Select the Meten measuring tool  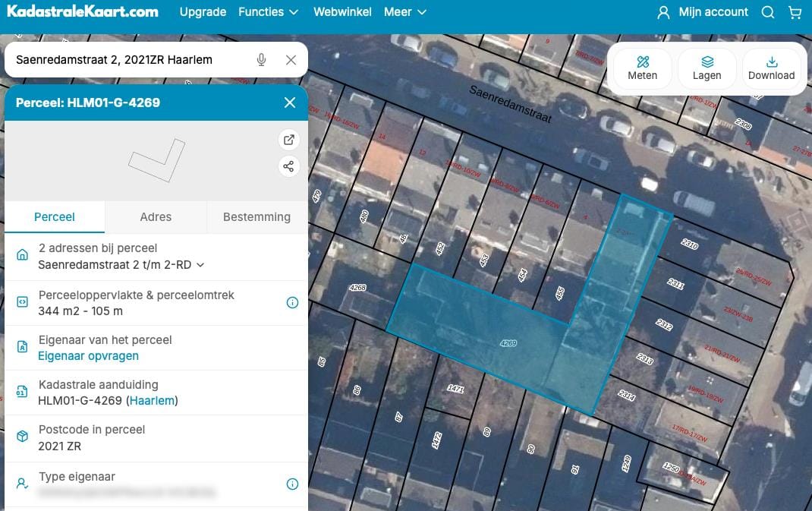[642, 68]
